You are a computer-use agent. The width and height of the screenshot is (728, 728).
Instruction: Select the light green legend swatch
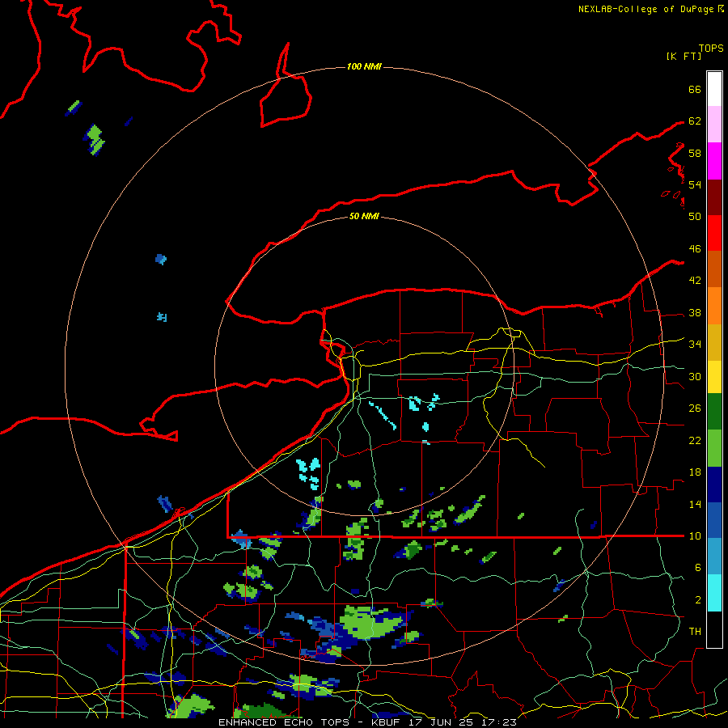pos(714,447)
